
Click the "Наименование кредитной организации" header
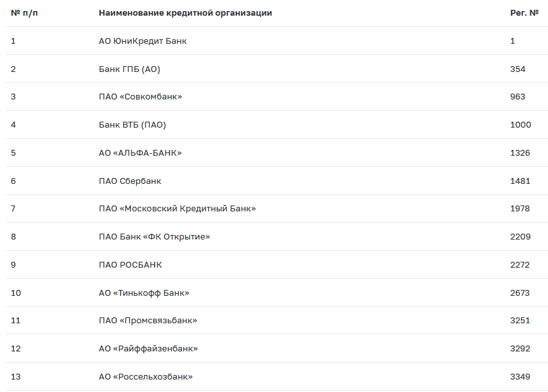coord(185,13)
